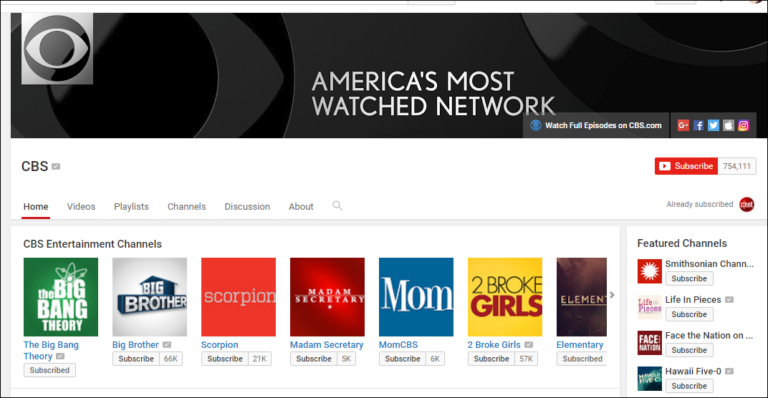Subscribe to Madam Secretary channel

tap(314, 359)
